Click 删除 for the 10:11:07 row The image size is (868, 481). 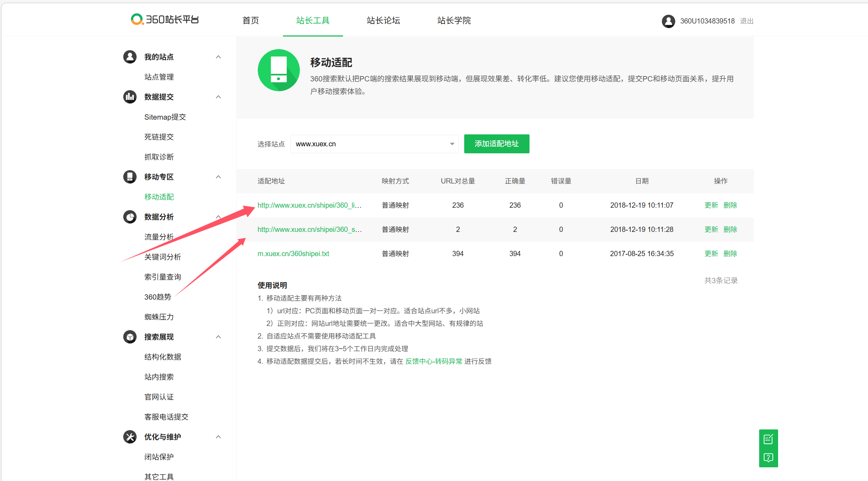pyautogui.click(x=730, y=205)
